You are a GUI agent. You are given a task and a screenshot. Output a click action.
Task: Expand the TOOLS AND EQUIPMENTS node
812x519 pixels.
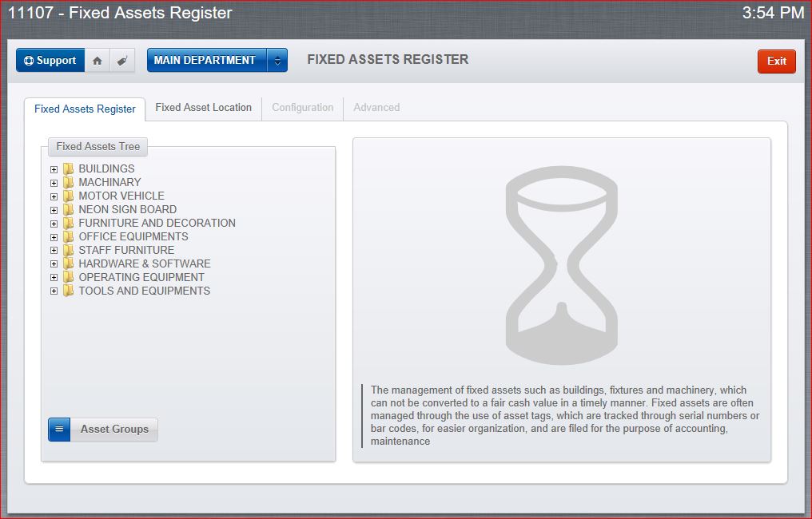click(54, 291)
